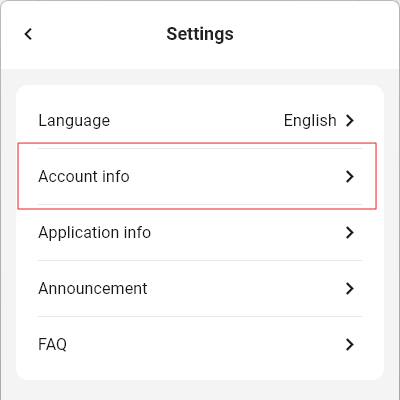The image size is (400, 400).
Task: Click the Announcement row chevron arrow
Action: tap(350, 288)
